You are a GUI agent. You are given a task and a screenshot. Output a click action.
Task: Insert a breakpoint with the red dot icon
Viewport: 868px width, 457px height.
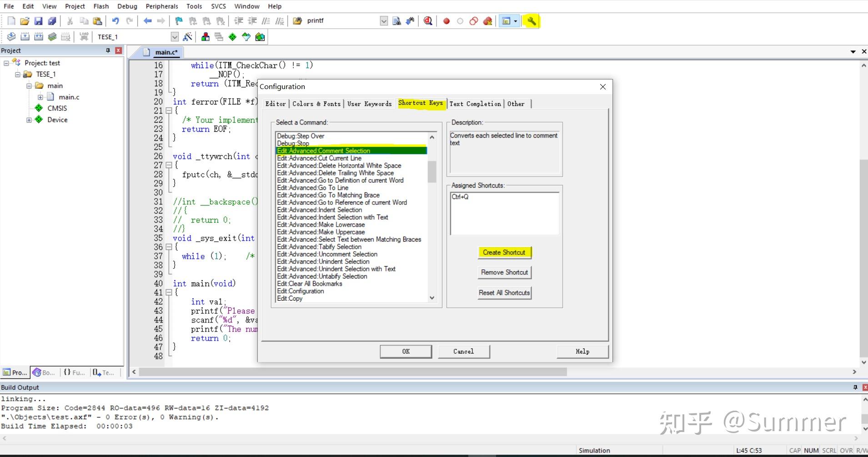pos(447,21)
